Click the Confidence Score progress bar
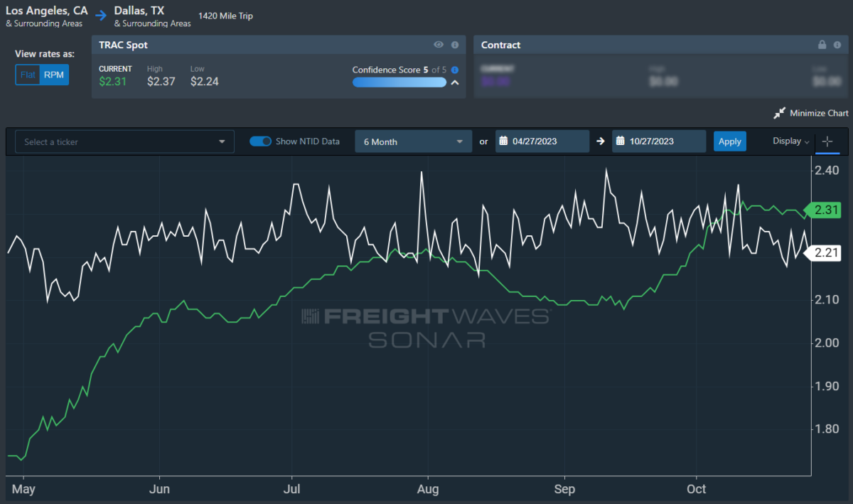The width and height of the screenshot is (853, 504). point(399,82)
